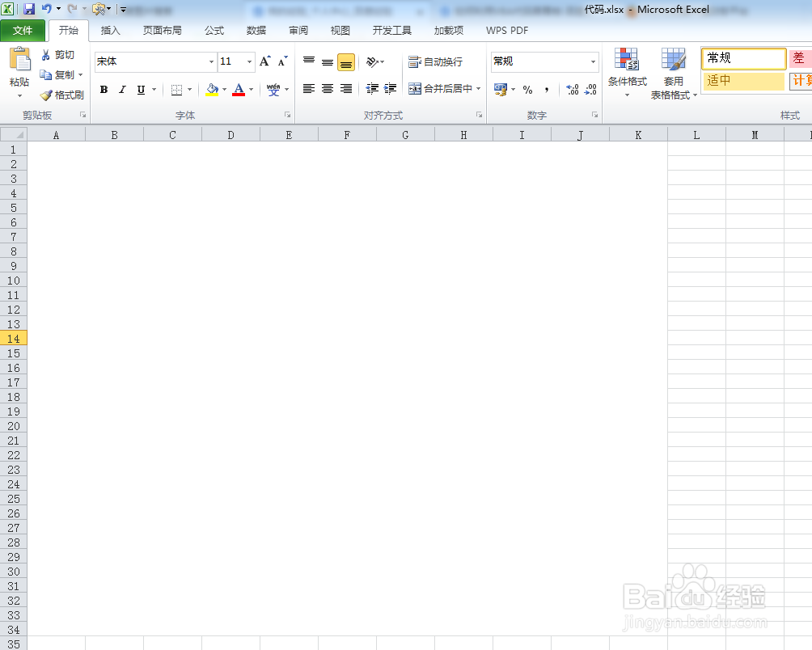Click Merge & Center (合并后居中) button

441,88
